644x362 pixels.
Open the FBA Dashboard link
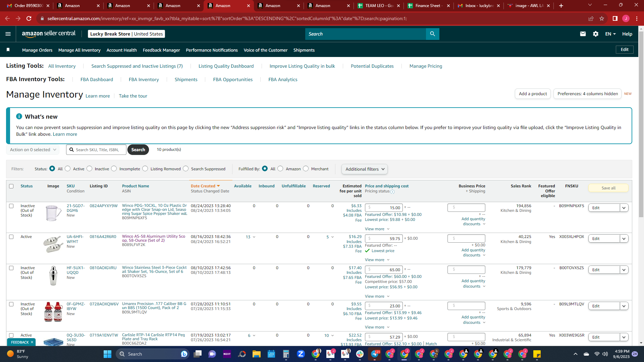point(97,79)
